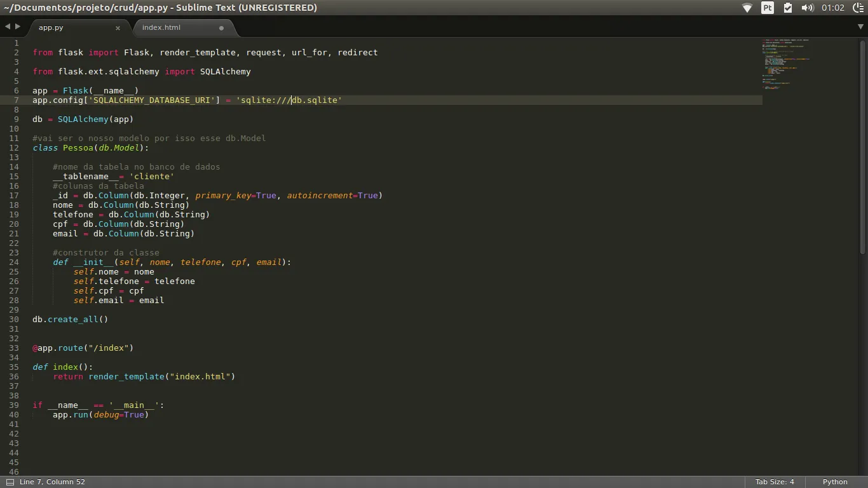The height and width of the screenshot is (488, 868).
Task: Click the clipboard checkmark tray icon
Action: point(788,8)
